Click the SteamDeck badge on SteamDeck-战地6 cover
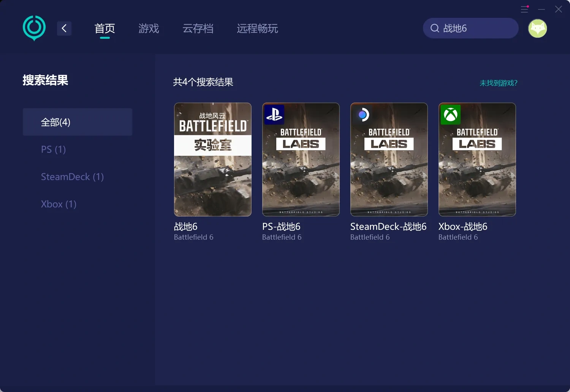The image size is (570, 392). click(x=363, y=115)
